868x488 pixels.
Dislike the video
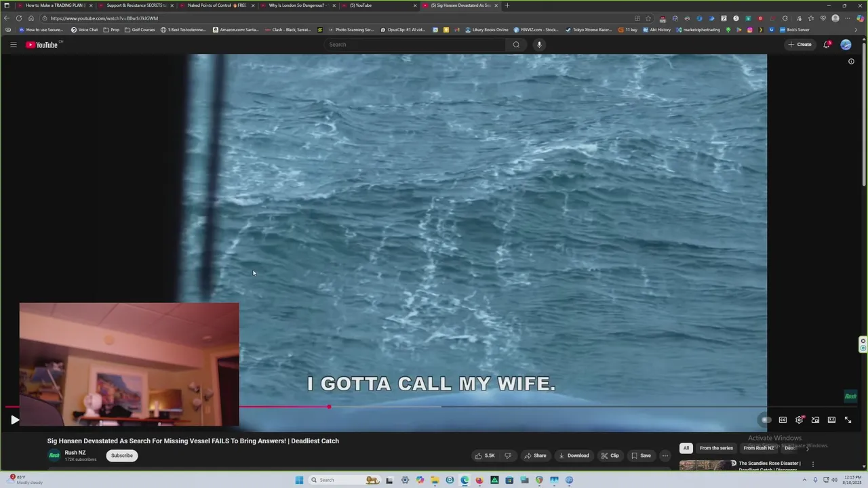(508, 455)
